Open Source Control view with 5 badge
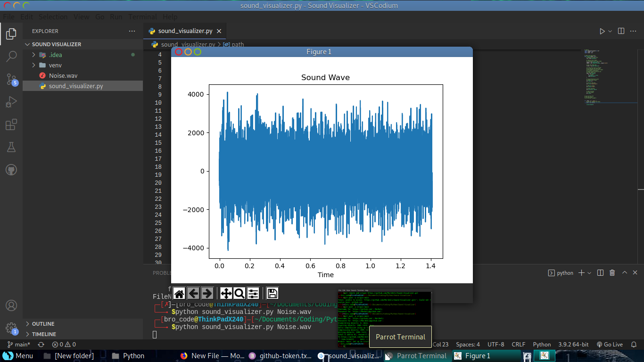This screenshot has width=644, height=362. click(11, 79)
